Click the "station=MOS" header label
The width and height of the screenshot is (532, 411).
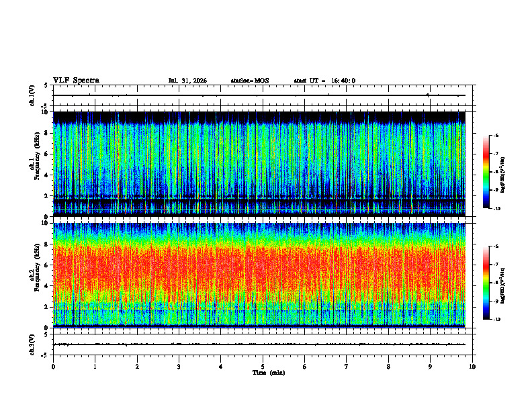tap(250, 81)
